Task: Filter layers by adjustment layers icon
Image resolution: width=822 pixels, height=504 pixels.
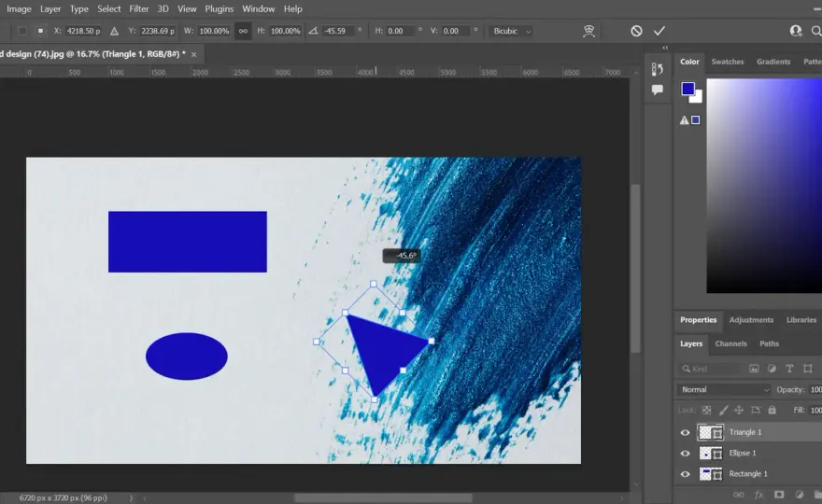Action: [772, 369]
